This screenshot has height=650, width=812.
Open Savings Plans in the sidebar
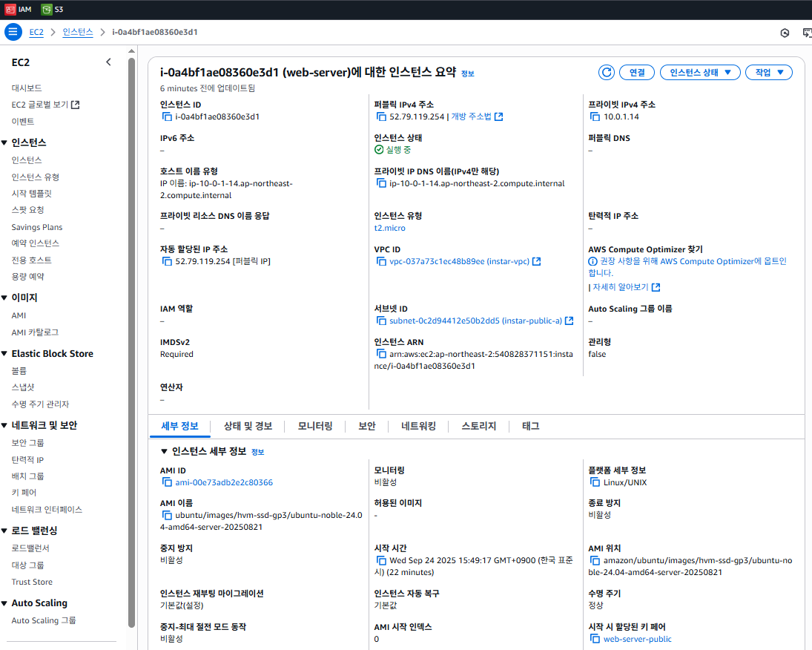37,227
